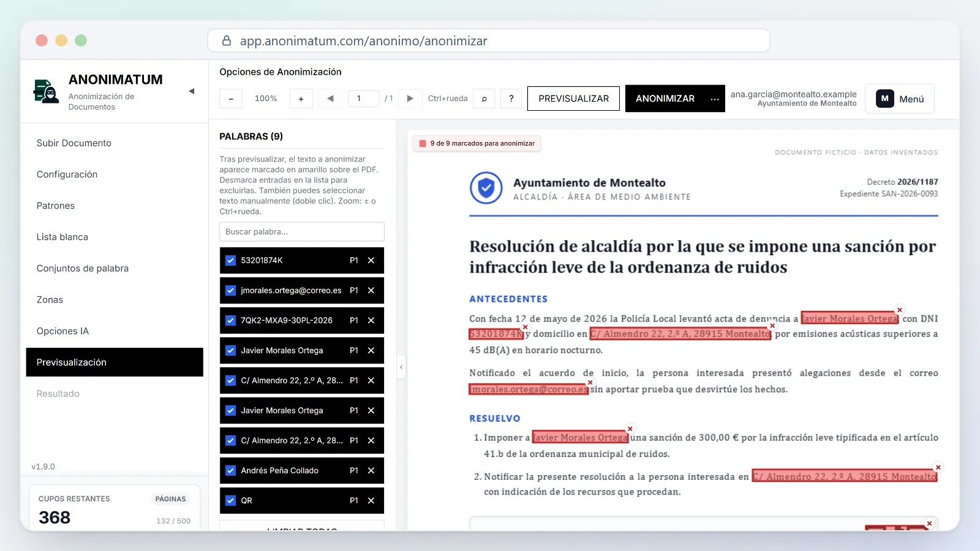The width and height of the screenshot is (980, 551).
Task: Collapse the sidebar with the triangle arrow
Action: pyautogui.click(x=192, y=91)
